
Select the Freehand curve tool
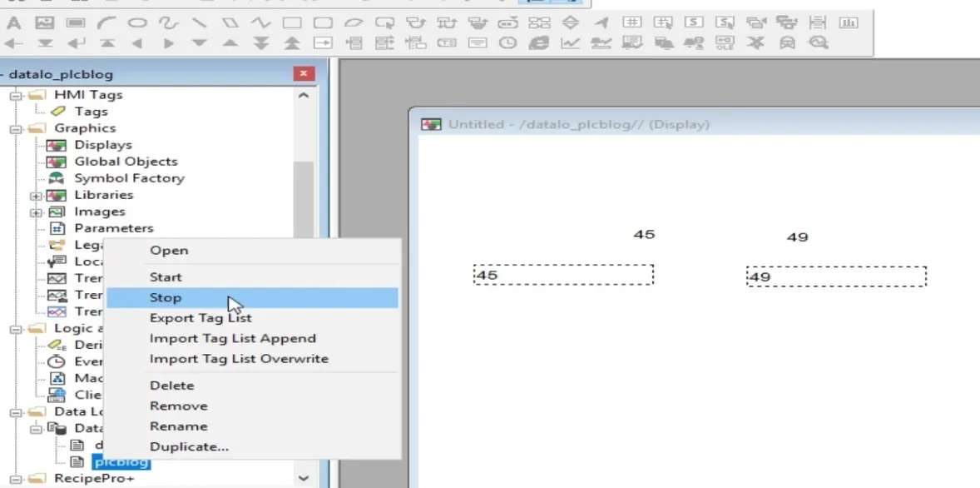click(168, 23)
